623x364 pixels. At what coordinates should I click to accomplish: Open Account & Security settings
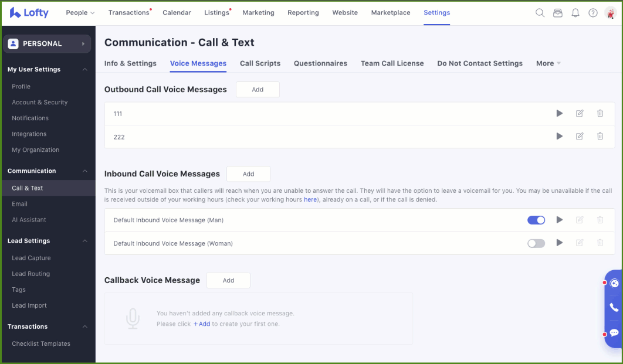click(x=40, y=103)
